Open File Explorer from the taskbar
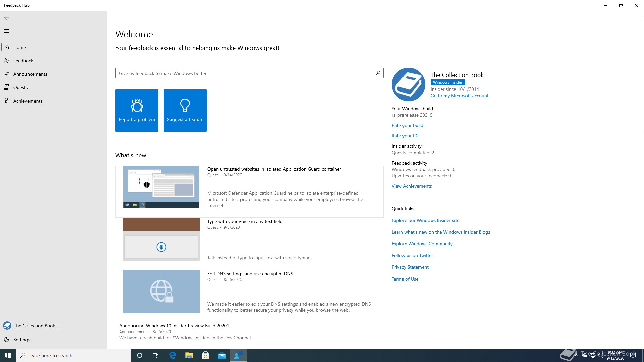Viewport: 644px width, 362px height. coord(189,355)
